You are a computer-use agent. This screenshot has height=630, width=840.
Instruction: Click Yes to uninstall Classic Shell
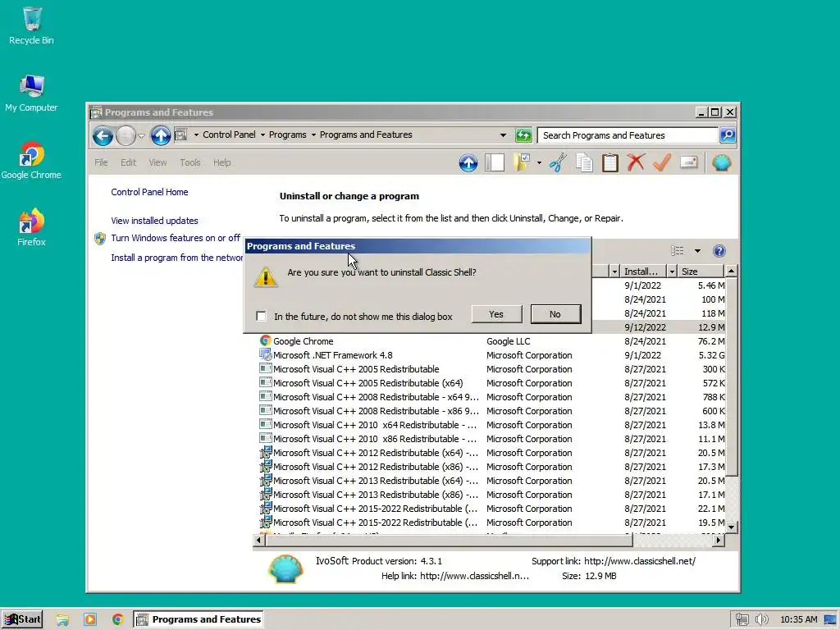(496, 314)
